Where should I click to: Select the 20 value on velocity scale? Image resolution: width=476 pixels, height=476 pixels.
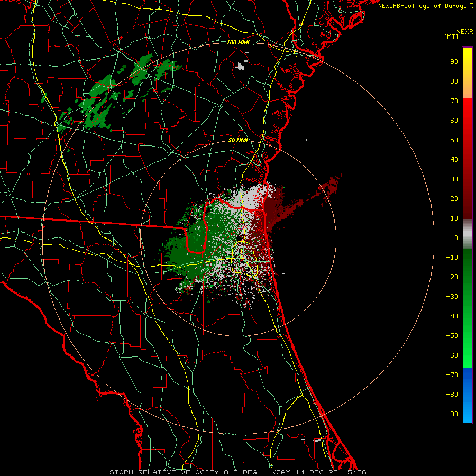[x=454, y=198]
